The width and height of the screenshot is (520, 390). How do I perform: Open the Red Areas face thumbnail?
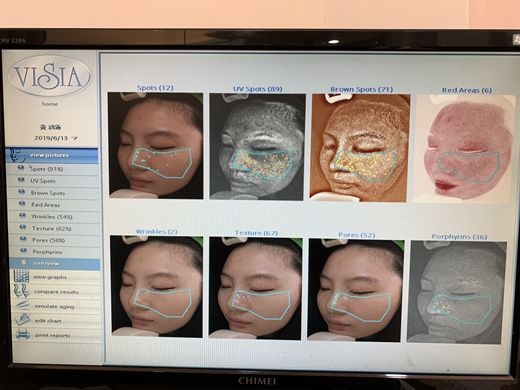coord(464,148)
